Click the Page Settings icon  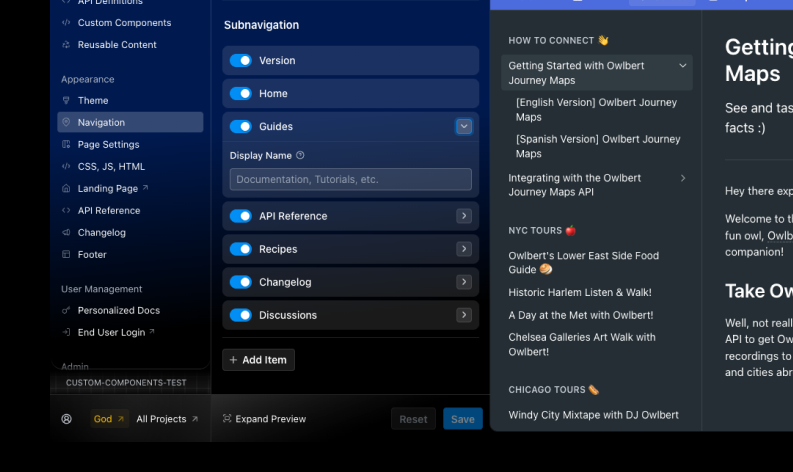[x=66, y=144]
